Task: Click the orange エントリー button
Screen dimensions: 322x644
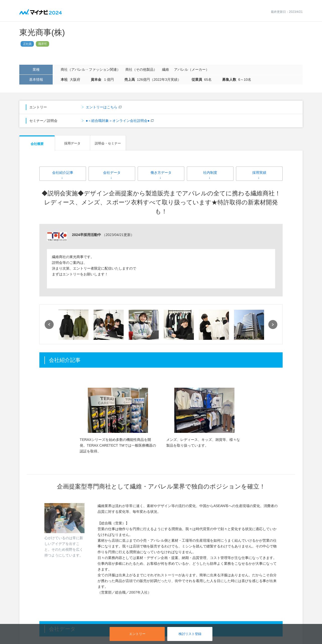Action: coord(137,634)
